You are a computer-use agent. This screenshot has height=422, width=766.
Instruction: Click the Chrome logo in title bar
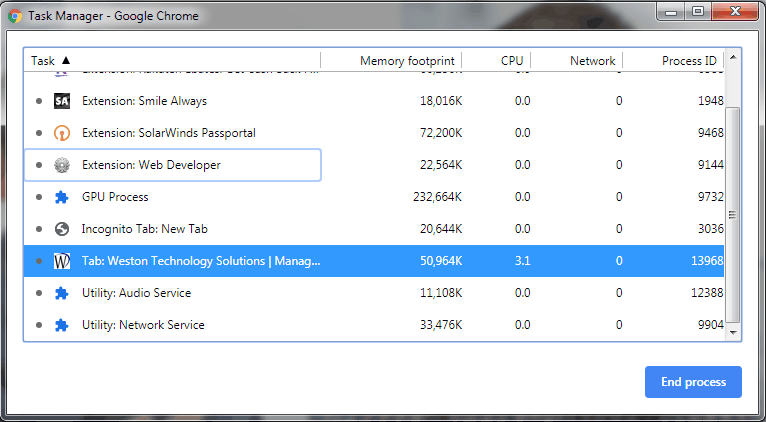[15, 16]
